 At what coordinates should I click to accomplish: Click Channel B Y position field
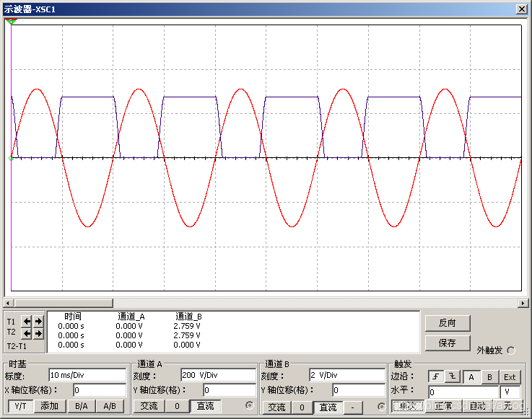[x=359, y=390]
